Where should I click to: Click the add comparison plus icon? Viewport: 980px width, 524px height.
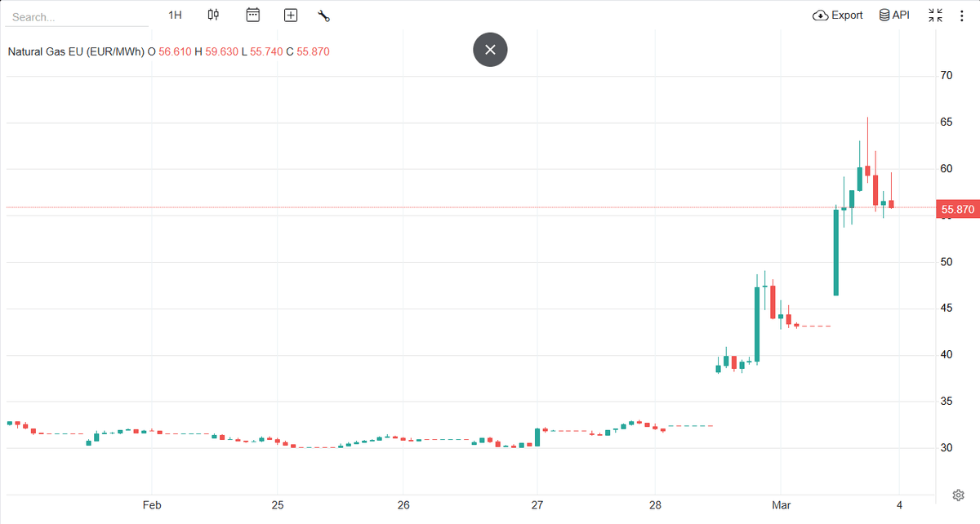[x=291, y=15]
